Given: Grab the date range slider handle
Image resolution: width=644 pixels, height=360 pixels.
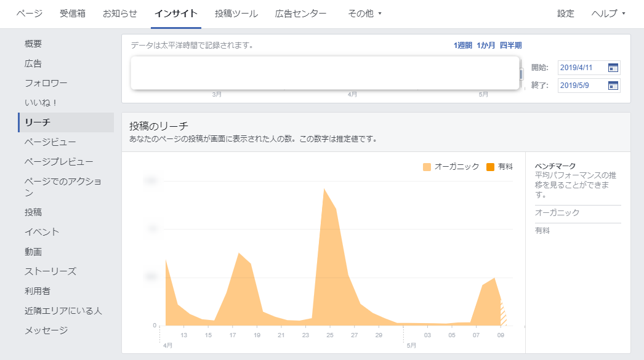Looking at the screenshot, I should point(521,74).
